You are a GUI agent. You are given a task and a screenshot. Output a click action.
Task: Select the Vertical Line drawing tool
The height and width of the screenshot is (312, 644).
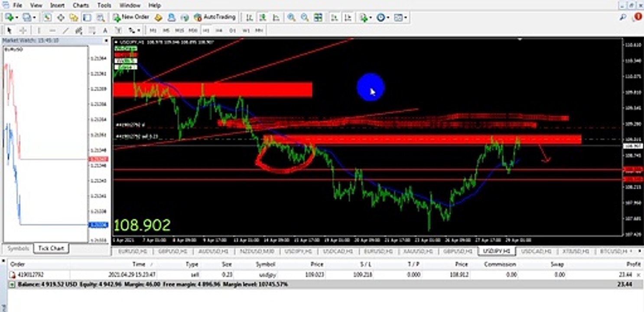tap(39, 30)
